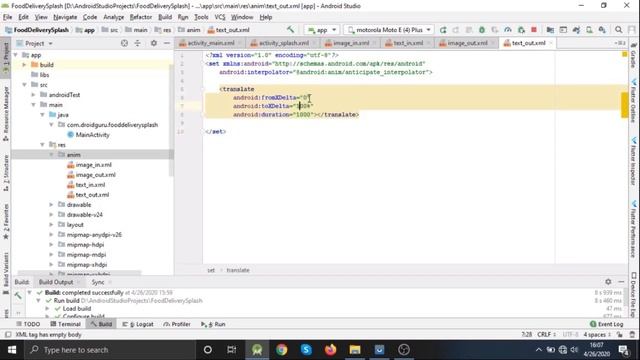Open the Build menu
Viewport: 640px width, 360px height.
(165, 17)
